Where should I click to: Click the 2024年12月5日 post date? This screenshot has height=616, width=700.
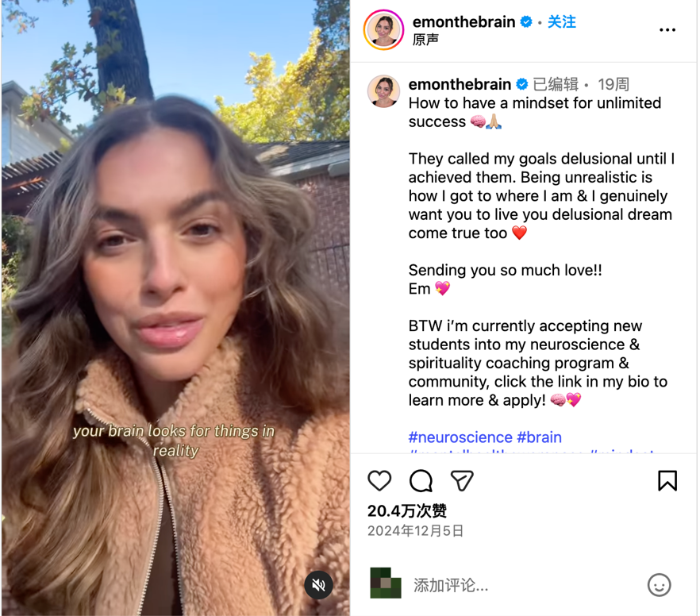416,531
